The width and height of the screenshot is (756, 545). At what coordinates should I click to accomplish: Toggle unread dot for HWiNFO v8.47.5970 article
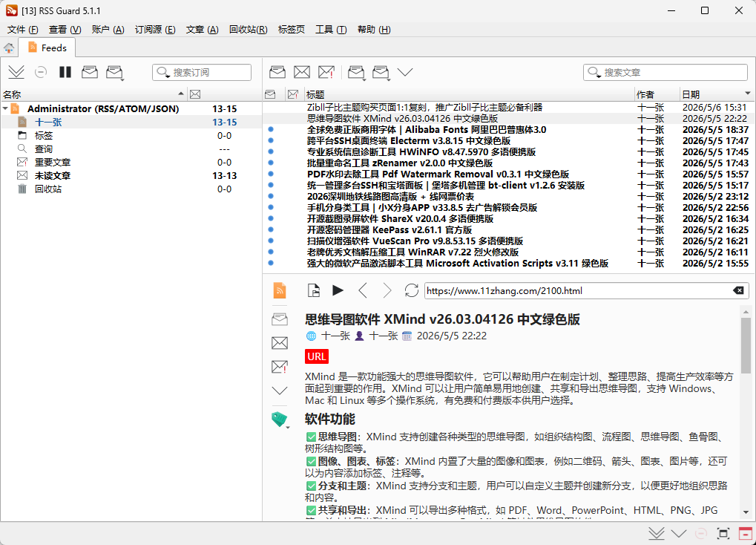click(x=271, y=151)
